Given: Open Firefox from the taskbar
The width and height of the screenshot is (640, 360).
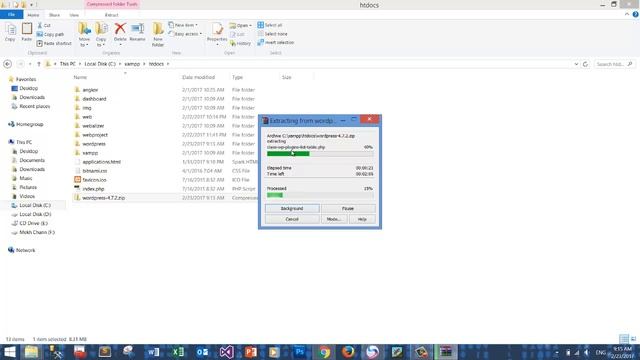Looking at the screenshot, I should (348, 352).
